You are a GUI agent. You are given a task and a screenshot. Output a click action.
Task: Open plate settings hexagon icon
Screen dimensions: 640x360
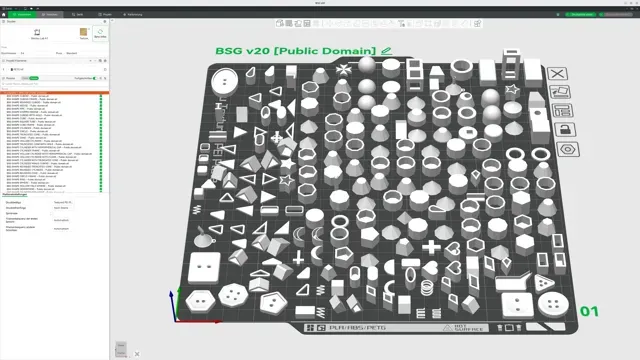point(568,149)
